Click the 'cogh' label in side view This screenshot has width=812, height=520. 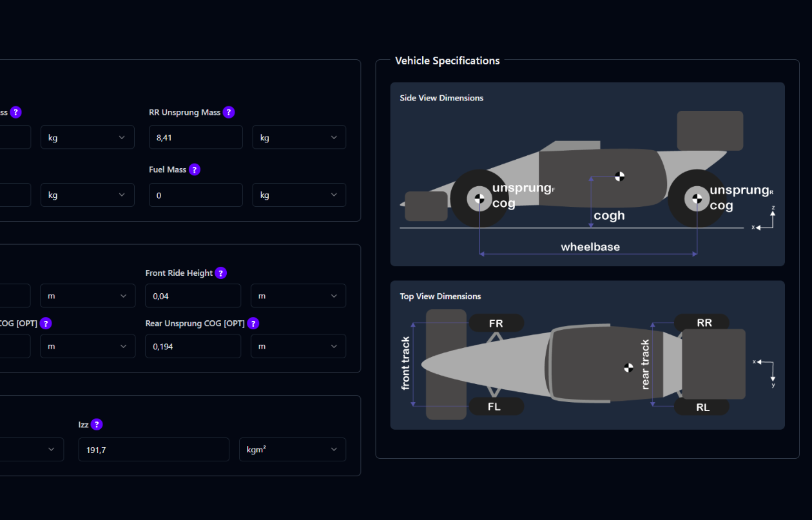coord(609,215)
